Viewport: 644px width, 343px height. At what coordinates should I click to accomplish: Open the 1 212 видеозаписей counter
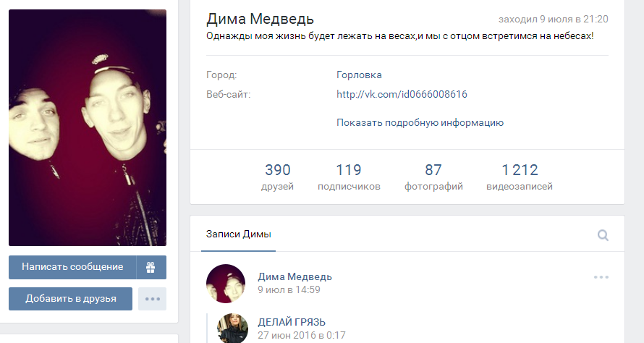pyautogui.click(x=519, y=177)
